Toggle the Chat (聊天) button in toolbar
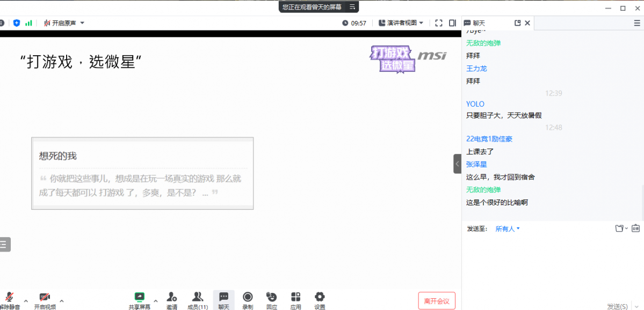 pos(223,297)
